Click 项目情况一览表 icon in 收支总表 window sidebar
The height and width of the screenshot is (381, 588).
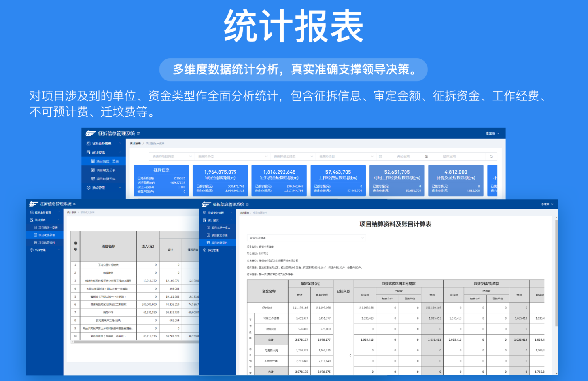(36, 227)
